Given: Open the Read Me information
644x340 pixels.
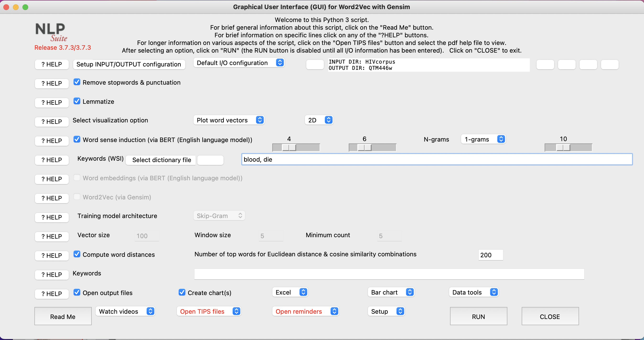Looking at the screenshot, I should 63,316.
